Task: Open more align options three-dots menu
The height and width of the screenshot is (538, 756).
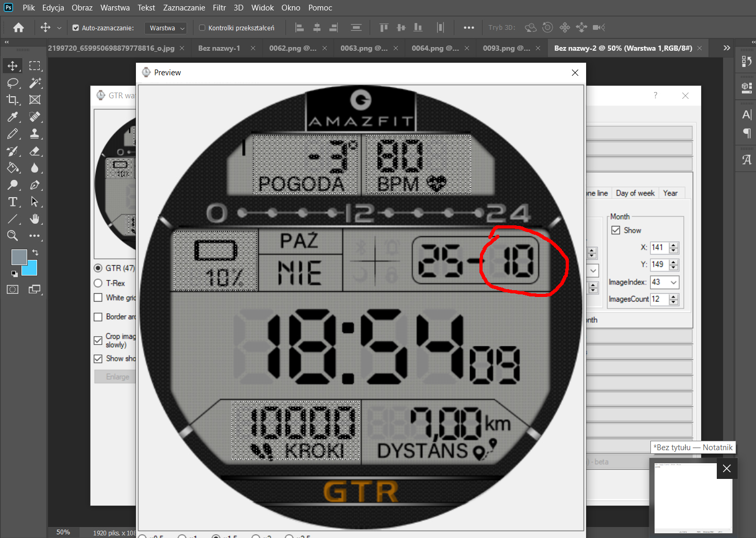Action: tap(468, 28)
